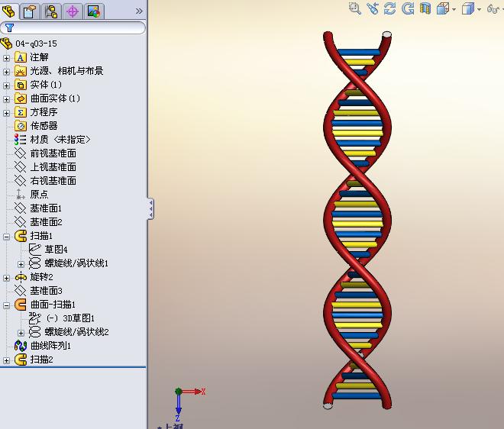This screenshot has height=429, width=504.
Task: Toggle the Section View icon
Action: click(425, 8)
